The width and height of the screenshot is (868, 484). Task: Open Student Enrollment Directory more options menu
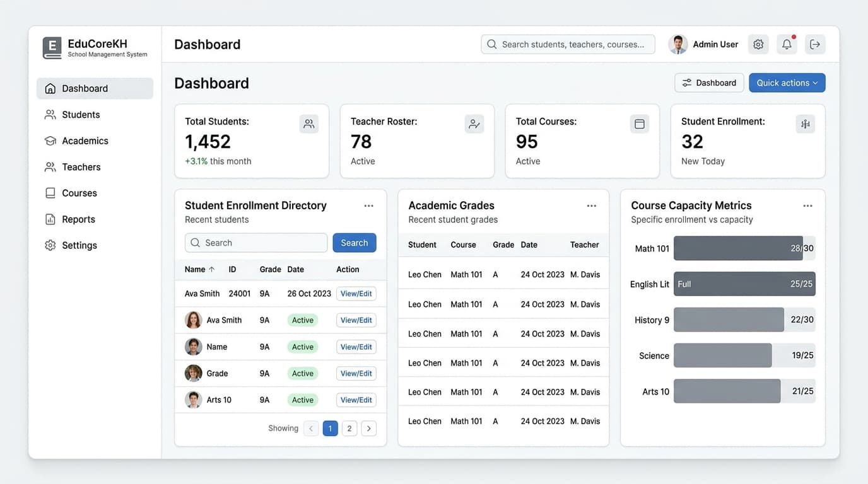369,205
